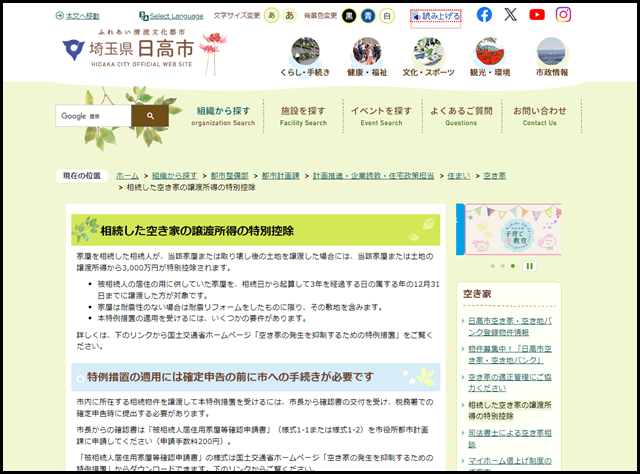Open くらし・手続き menu icon
Viewport: 640px width, 474px height.
[x=305, y=57]
